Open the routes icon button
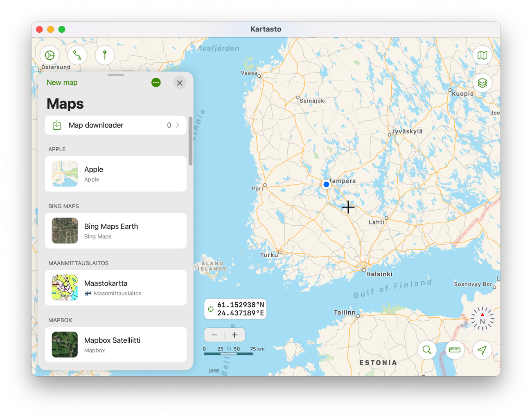 77,55
